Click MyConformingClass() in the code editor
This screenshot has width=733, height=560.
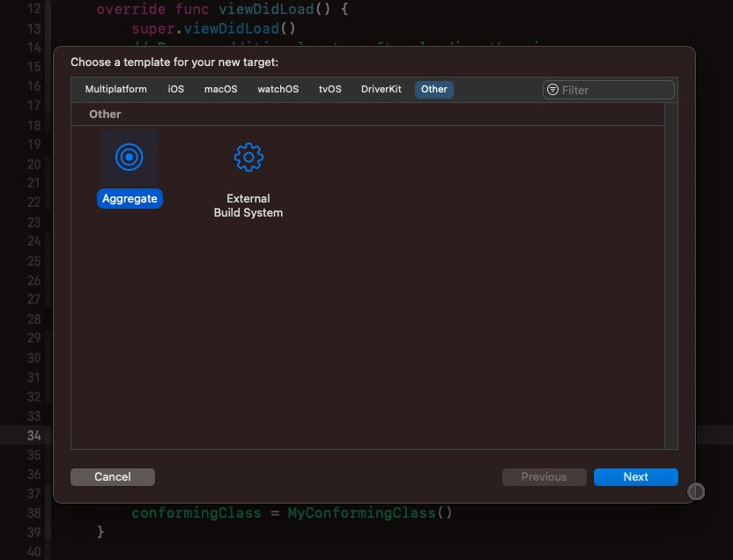[370, 512]
